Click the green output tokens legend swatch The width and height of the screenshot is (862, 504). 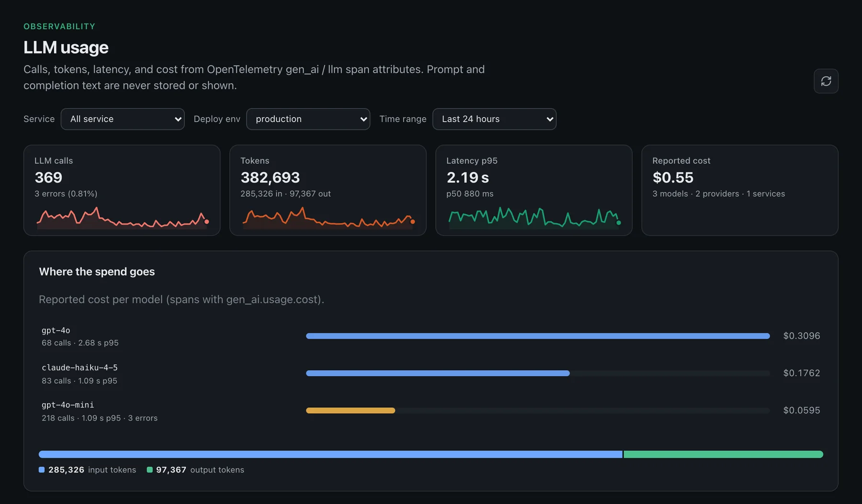(x=149, y=470)
